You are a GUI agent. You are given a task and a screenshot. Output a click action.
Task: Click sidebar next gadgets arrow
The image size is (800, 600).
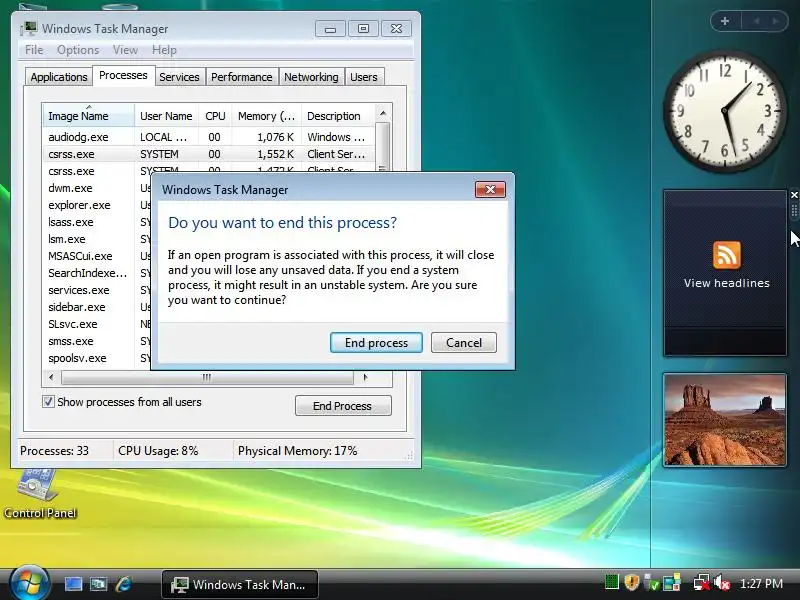[x=776, y=21]
